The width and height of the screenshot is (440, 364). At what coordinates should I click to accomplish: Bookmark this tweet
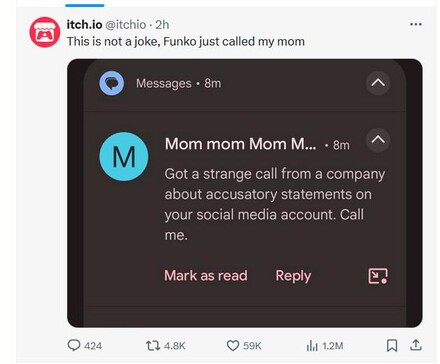392,345
